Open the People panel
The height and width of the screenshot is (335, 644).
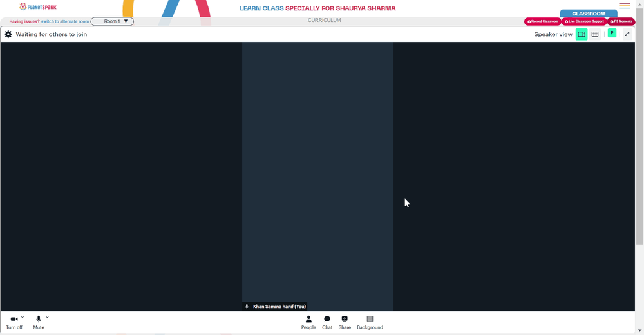tap(308, 322)
